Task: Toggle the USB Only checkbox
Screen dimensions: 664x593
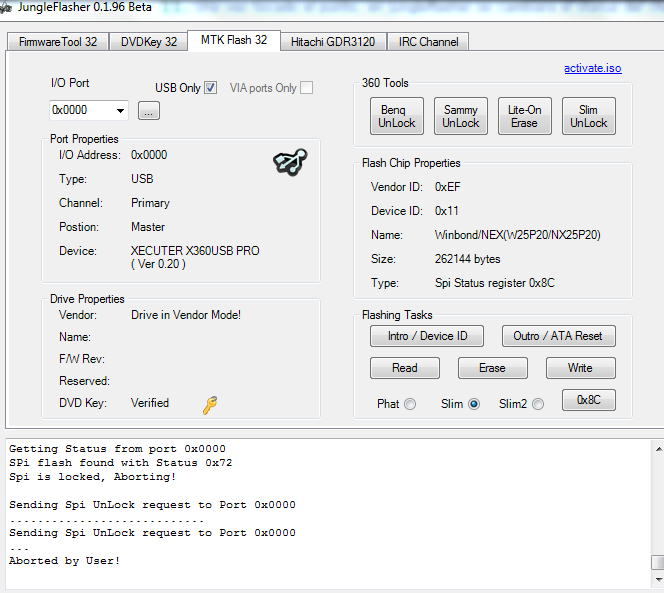Action: click(210, 88)
